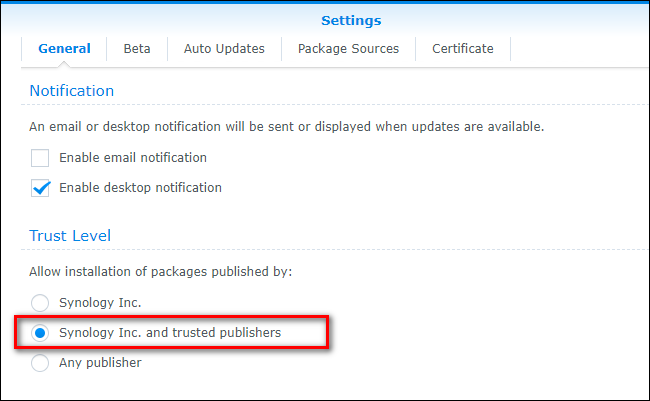Click the 'Synology Inc.' option label
650x401 pixels.
coord(100,302)
